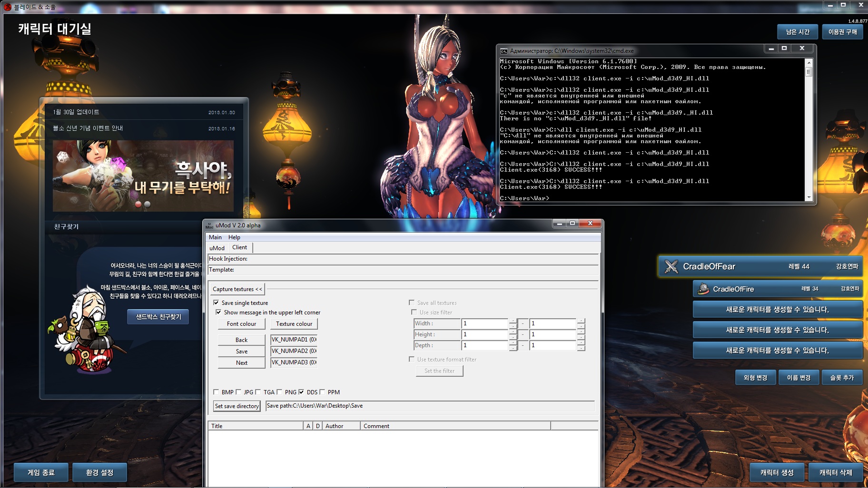
Task: Open the Texture colour picker
Action: pyautogui.click(x=294, y=324)
